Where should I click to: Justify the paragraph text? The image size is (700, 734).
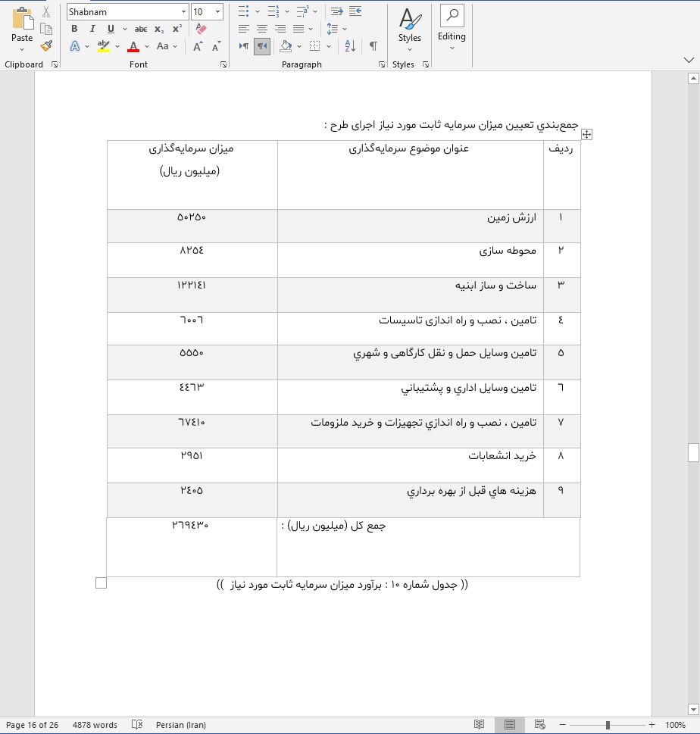(298, 29)
